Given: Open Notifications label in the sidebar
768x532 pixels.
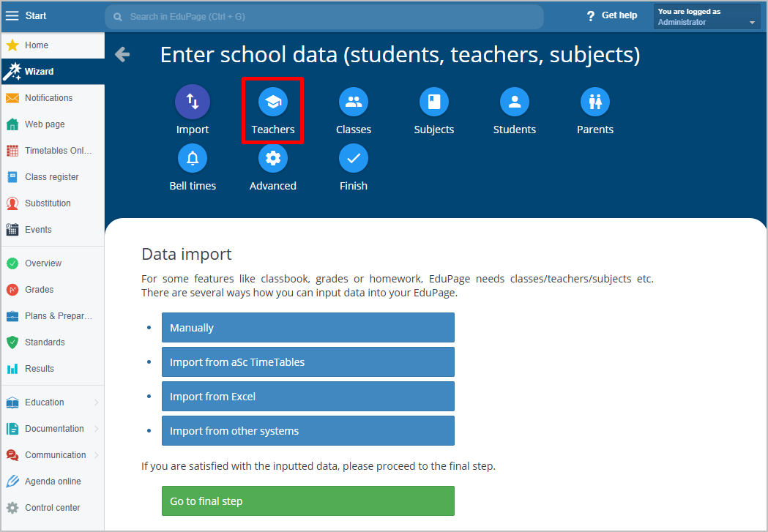Looking at the screenshot, I should point(48,98).
